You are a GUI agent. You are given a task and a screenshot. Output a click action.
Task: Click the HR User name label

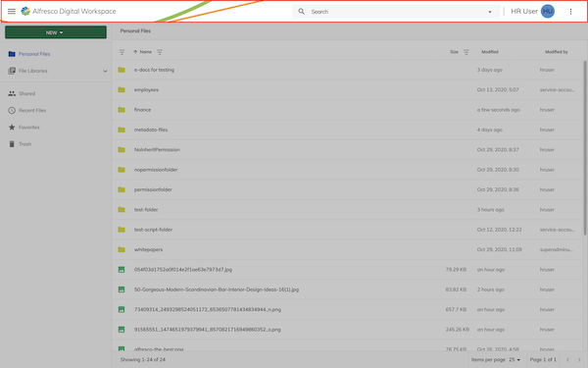coord(524,11)
